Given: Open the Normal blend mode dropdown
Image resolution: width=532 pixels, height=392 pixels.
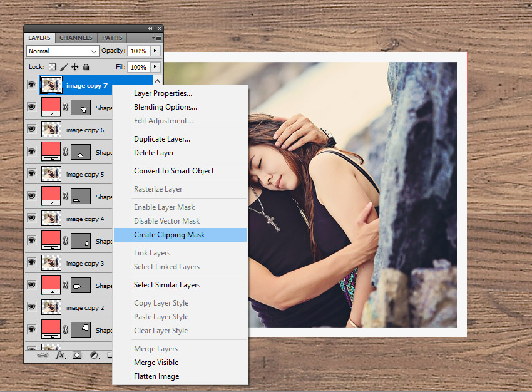Looking at the screenshot, I should 63,51.
